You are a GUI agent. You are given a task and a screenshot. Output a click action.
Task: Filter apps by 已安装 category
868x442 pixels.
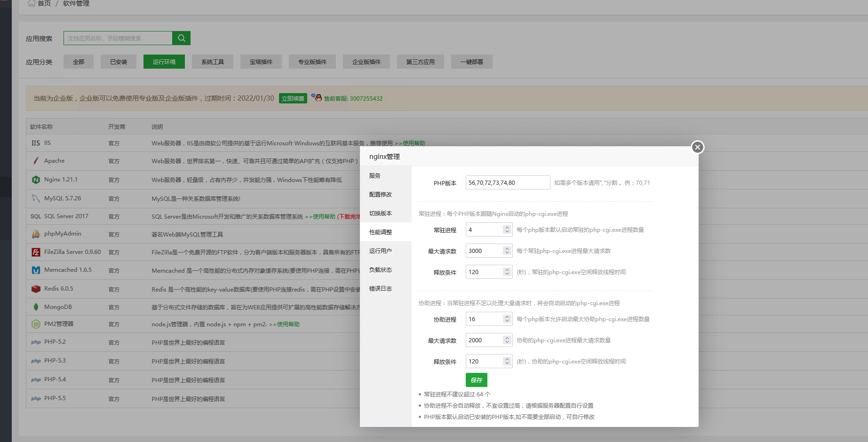click(119, 62)
